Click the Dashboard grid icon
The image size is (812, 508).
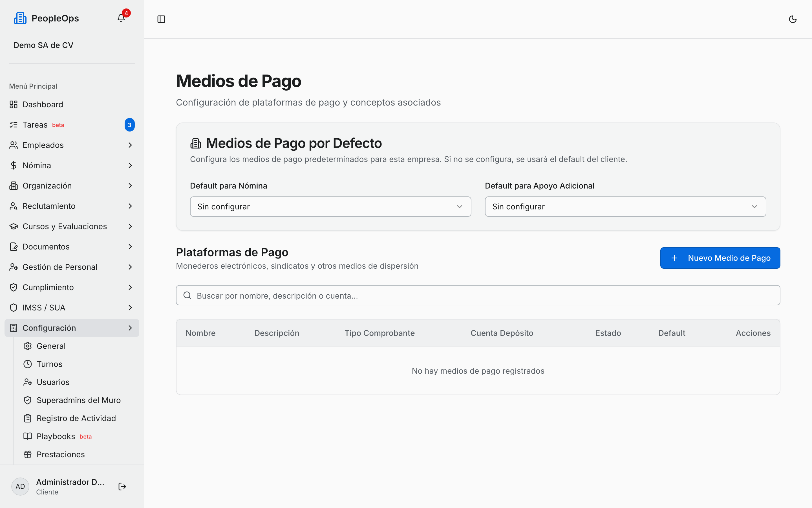click(x=14, y=104)
